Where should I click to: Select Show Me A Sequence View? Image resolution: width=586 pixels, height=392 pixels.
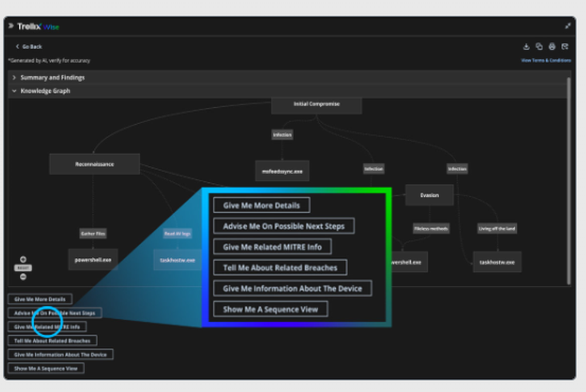[x=46, y=368]
